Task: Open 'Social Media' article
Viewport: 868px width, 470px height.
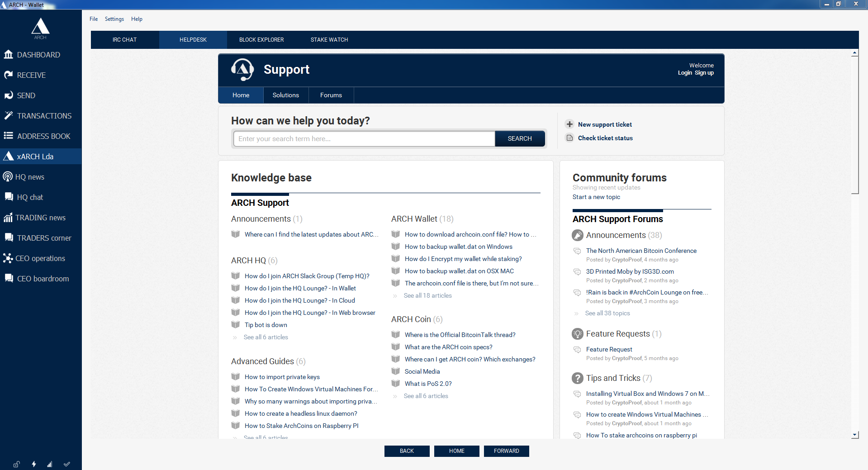Action: pos(422,371)
